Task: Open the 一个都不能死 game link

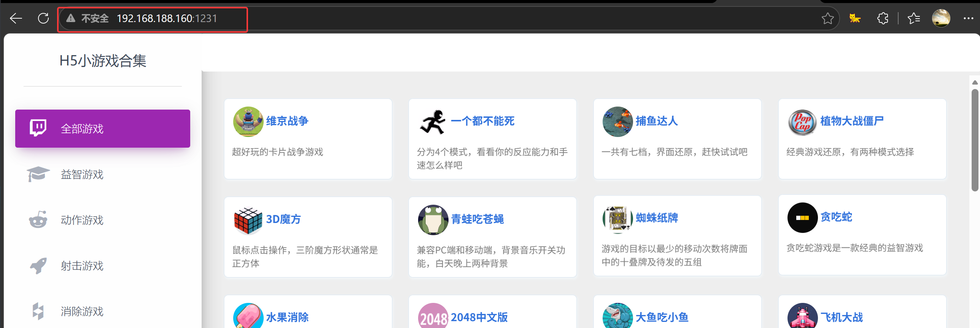Action: [482, 121]
